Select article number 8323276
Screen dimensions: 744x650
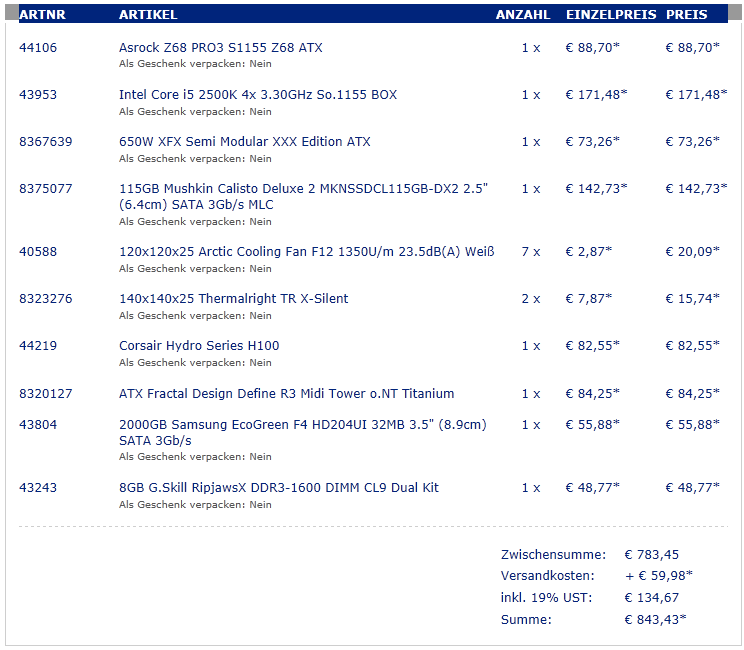[x=46, y=298]
